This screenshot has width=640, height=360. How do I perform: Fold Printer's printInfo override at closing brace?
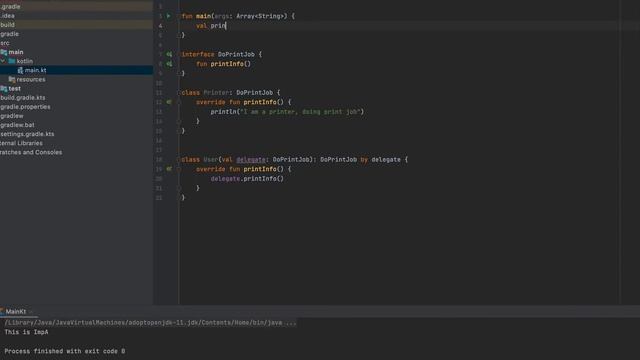[x=179, y=121]
